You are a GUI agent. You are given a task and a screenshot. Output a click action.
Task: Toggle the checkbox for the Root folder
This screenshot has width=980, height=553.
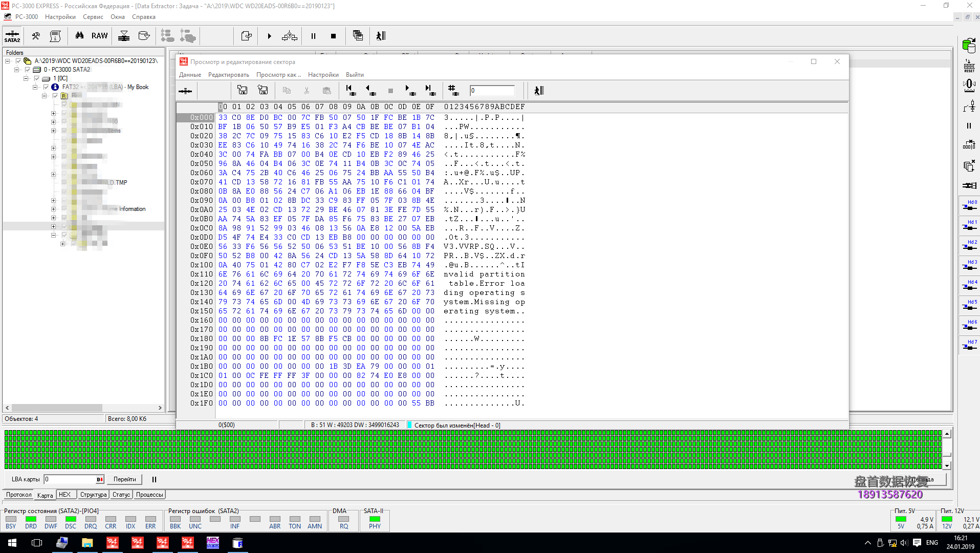[55, 96]
